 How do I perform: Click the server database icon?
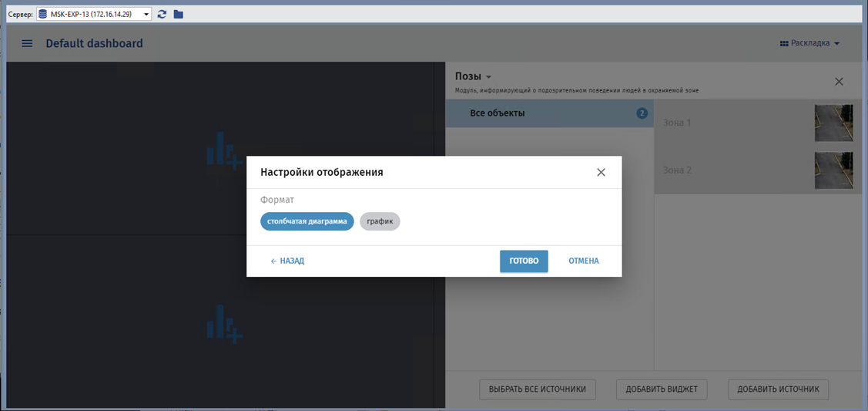tap(42, 14)
